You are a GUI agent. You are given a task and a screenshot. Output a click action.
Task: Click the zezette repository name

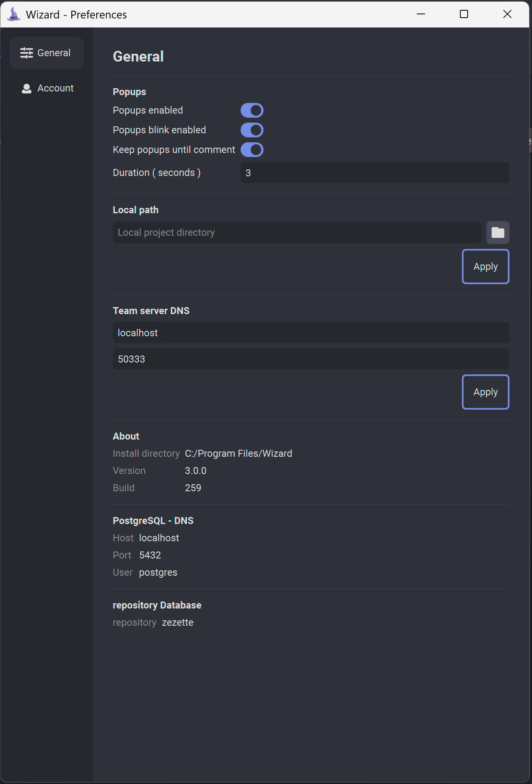(177, 622)
